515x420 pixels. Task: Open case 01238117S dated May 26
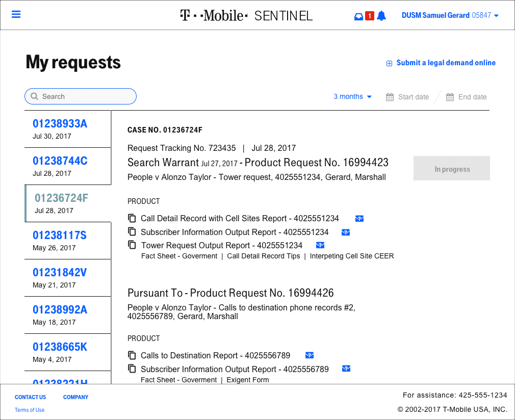tap(60, 235)
